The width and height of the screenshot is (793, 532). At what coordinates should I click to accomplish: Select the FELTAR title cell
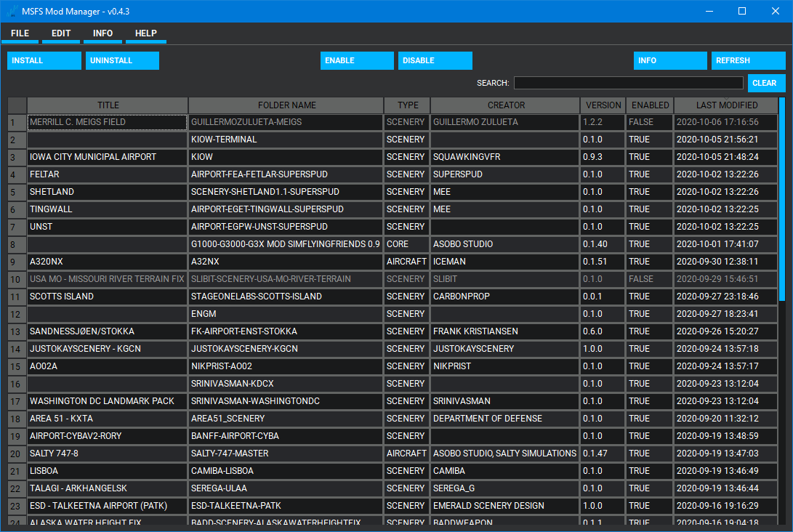(x=108, y=174)
